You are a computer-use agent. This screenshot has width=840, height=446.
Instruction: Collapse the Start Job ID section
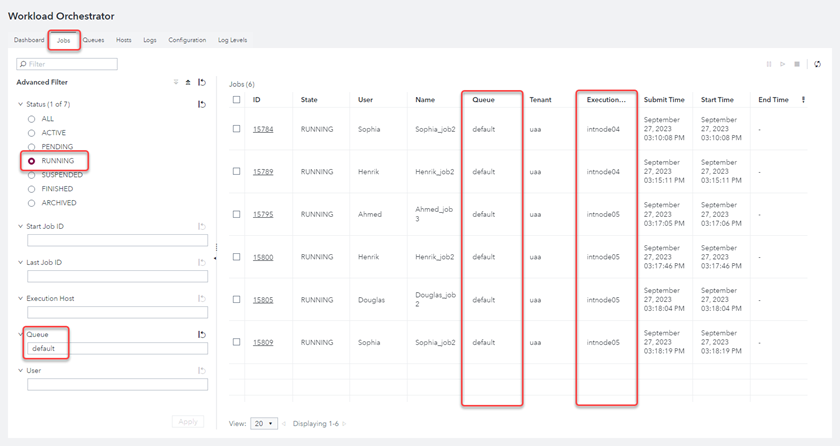(20, 226)
